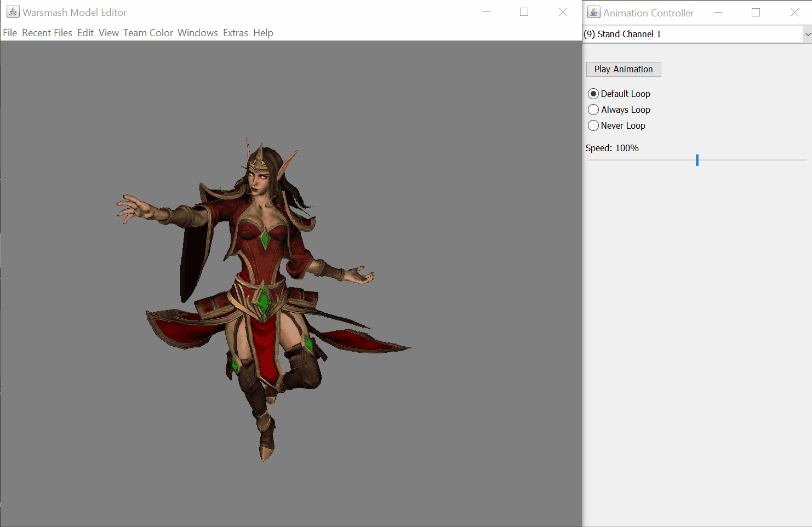Screen dimensions: 812x527
Task: Click the Animation Controller window Java icon
Action: [594, 12]
